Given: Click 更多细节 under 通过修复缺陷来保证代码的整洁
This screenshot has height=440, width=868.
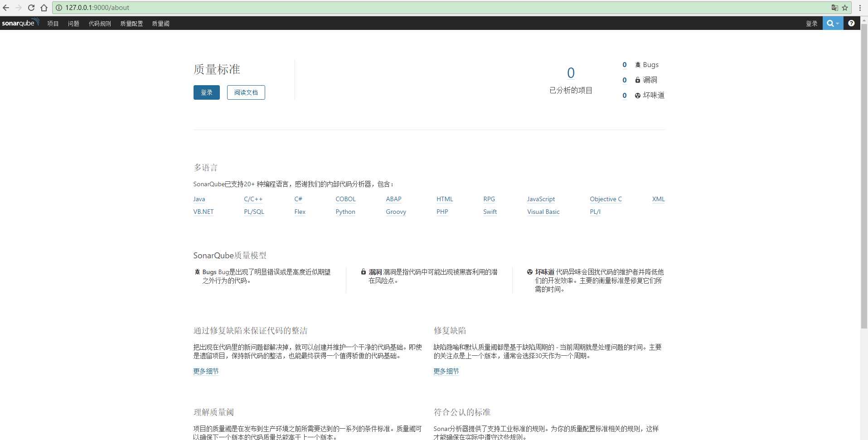Looking at the screenshot, I should pos(206,371).
